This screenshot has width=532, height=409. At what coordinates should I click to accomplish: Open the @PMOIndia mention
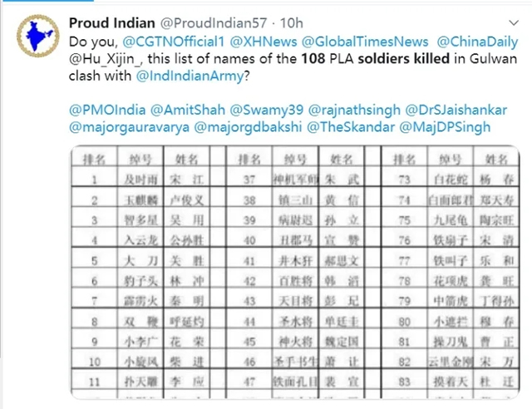[x=107, y=110]
